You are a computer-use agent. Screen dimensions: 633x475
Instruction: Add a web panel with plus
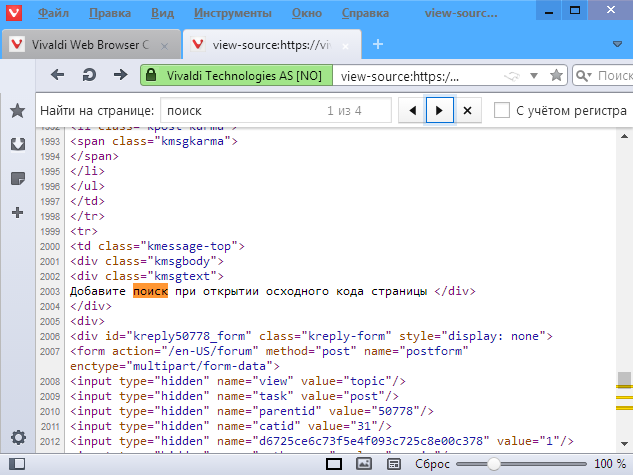pyautogui.click(x=17, y=212)
